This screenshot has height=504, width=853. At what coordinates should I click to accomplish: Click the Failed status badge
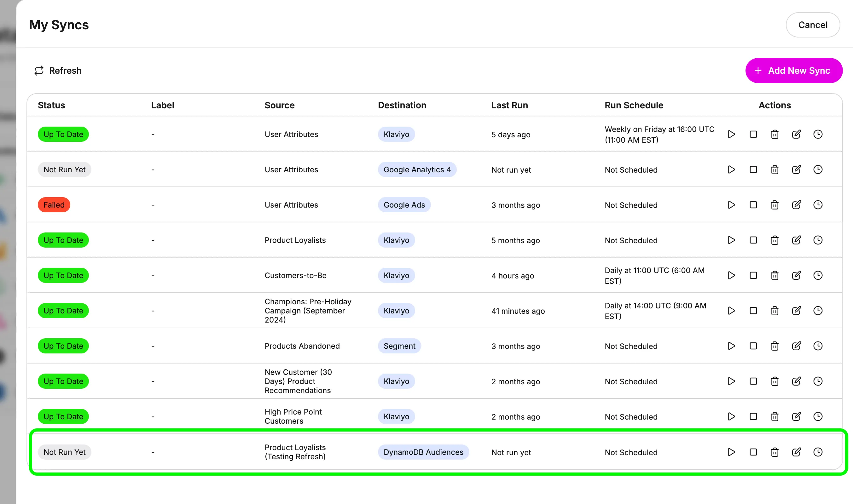tap(54, 205)
